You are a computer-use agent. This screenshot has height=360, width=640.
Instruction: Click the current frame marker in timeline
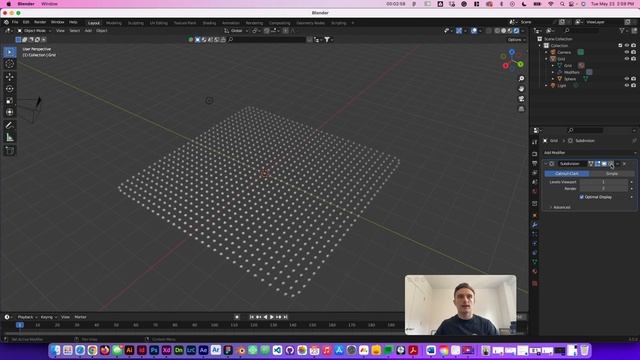point(20,325)
